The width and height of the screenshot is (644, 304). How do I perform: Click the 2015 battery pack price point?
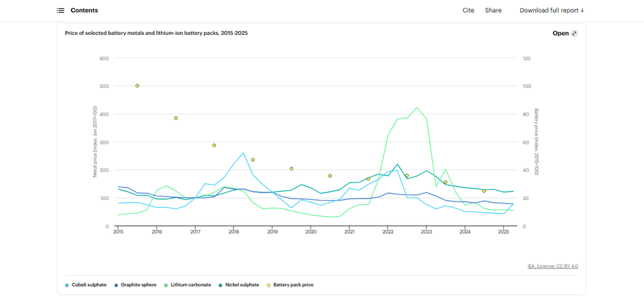coord(138,86)
